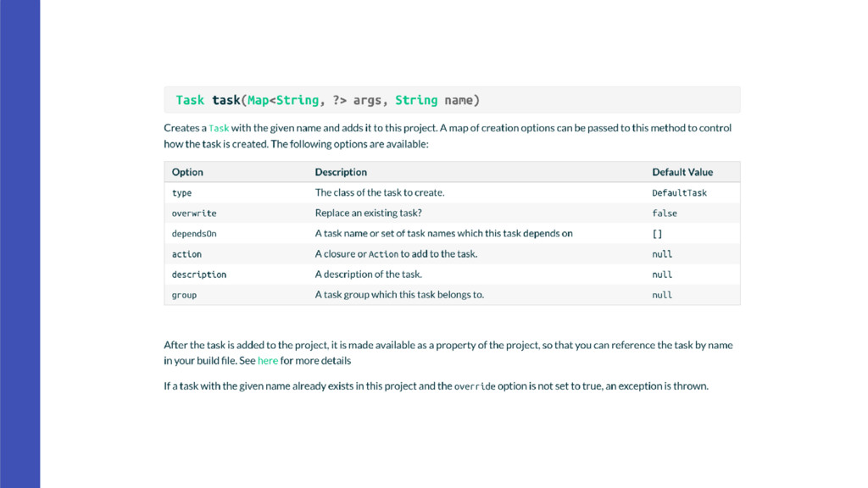
Task: Select the task method name in signature
Action: point(226,100)
